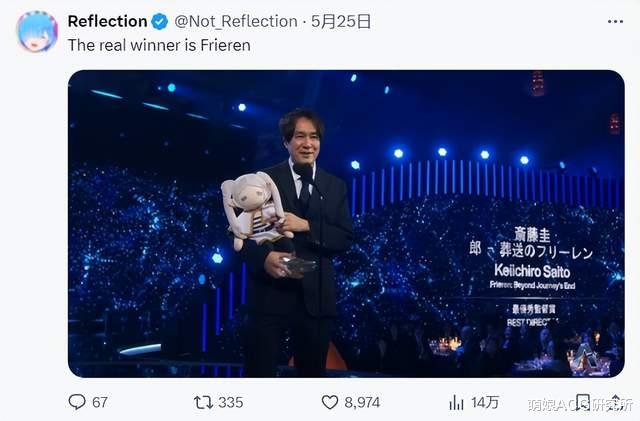Open the view analytics bar chart icon
Screen dimensions: 640x421
(456, 402)
